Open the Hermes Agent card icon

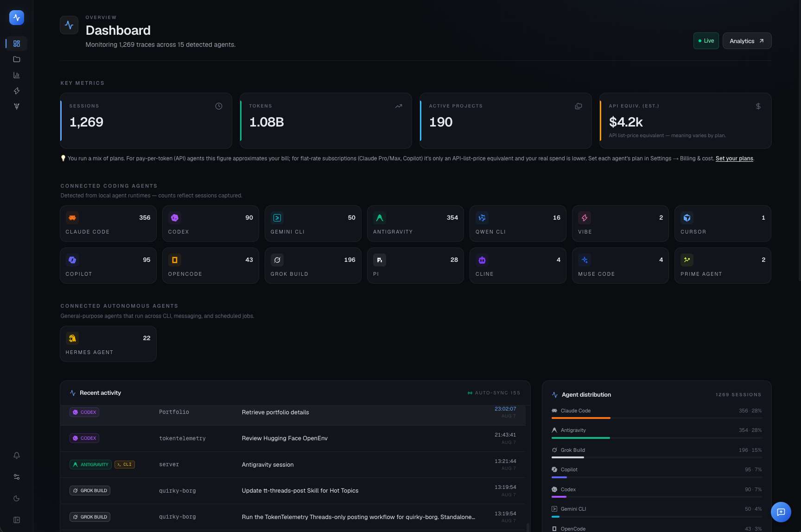pos(72,338)
